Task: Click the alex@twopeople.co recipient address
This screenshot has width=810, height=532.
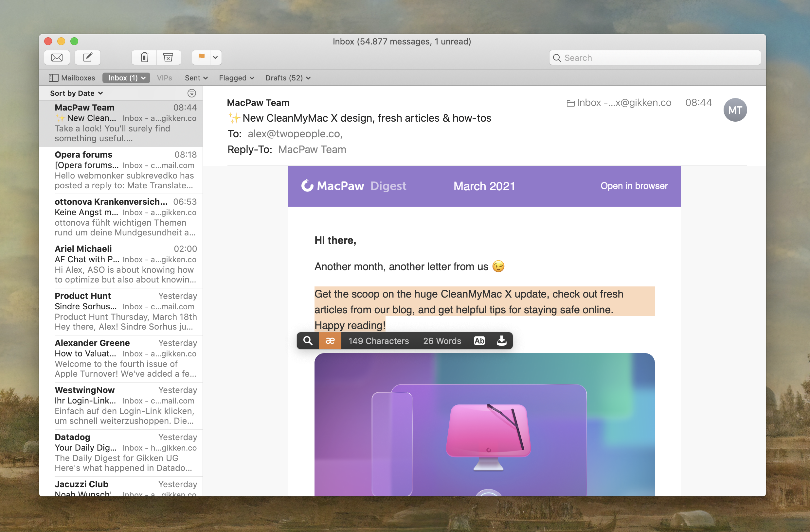Action: pos(295,134)
